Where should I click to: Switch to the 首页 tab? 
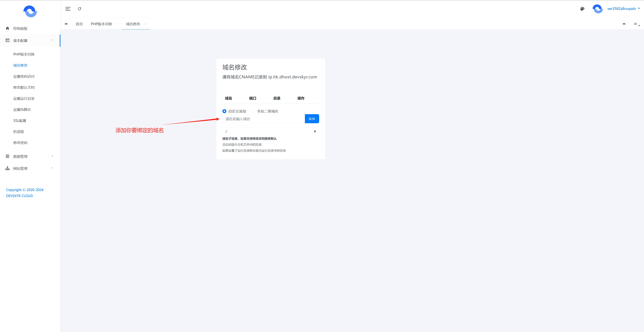pos(79,24)
